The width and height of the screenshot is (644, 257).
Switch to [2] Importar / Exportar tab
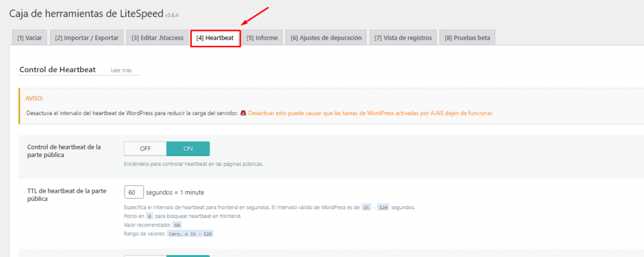click(87, 38)
